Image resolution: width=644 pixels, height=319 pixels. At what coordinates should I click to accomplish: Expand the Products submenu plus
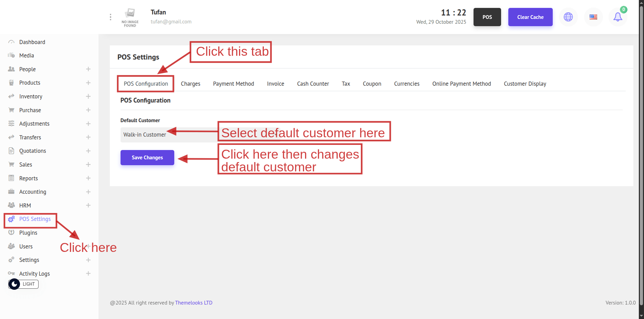[88, 83]
